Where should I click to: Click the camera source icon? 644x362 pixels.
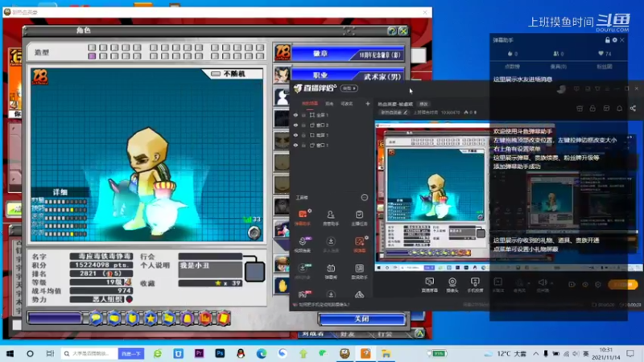452,285
